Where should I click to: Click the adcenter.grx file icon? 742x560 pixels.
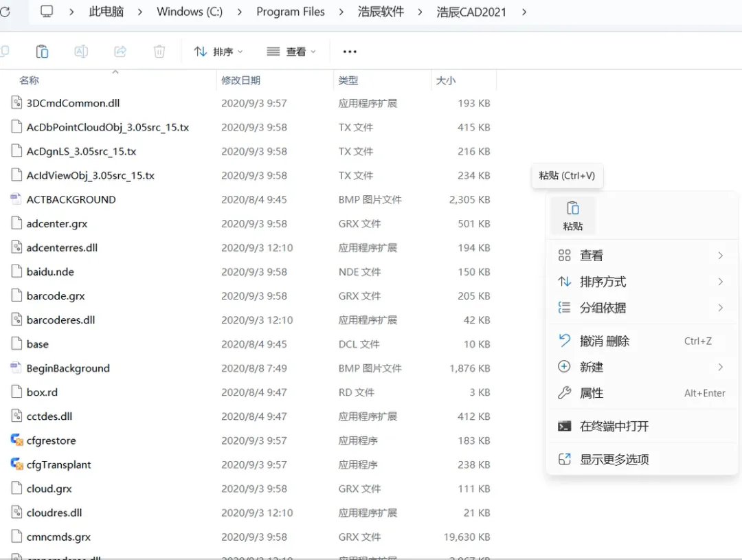point(16,223)
